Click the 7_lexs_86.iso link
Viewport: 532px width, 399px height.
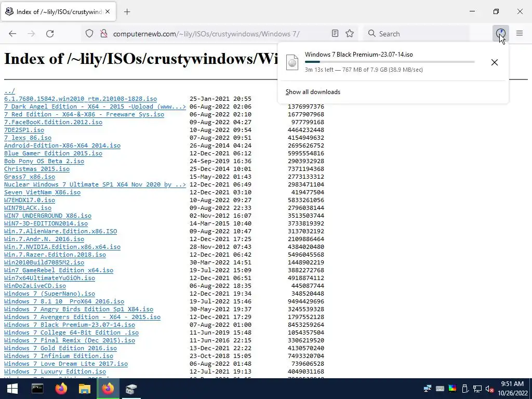[28, 138]
